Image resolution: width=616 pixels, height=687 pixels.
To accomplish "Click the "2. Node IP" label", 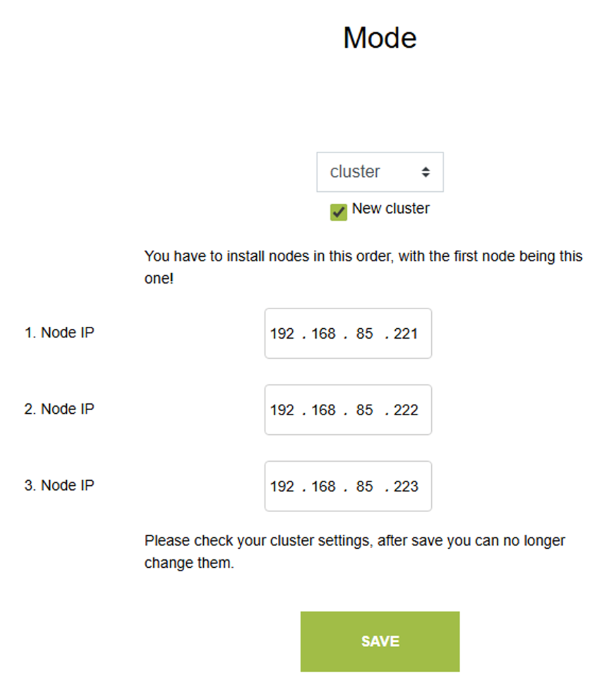I will tap(60, 409).
